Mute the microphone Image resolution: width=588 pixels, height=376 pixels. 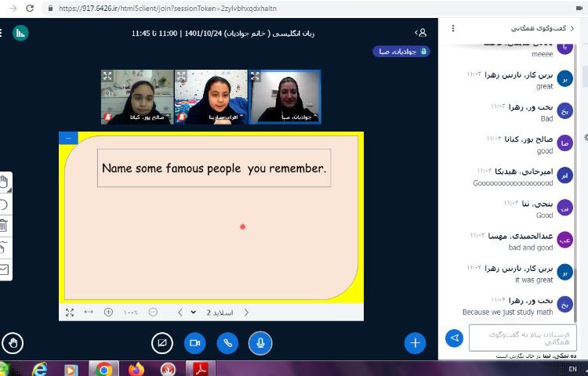tap(260, 342)
